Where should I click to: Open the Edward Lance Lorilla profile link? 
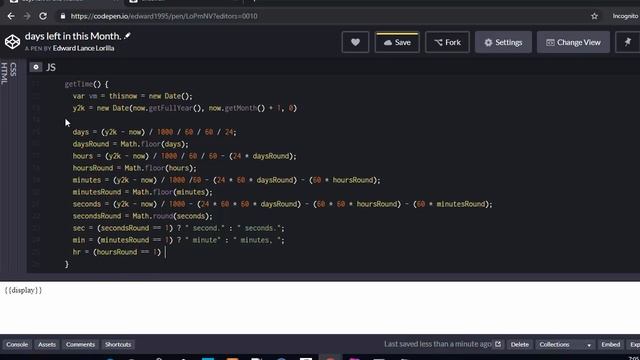83,48
